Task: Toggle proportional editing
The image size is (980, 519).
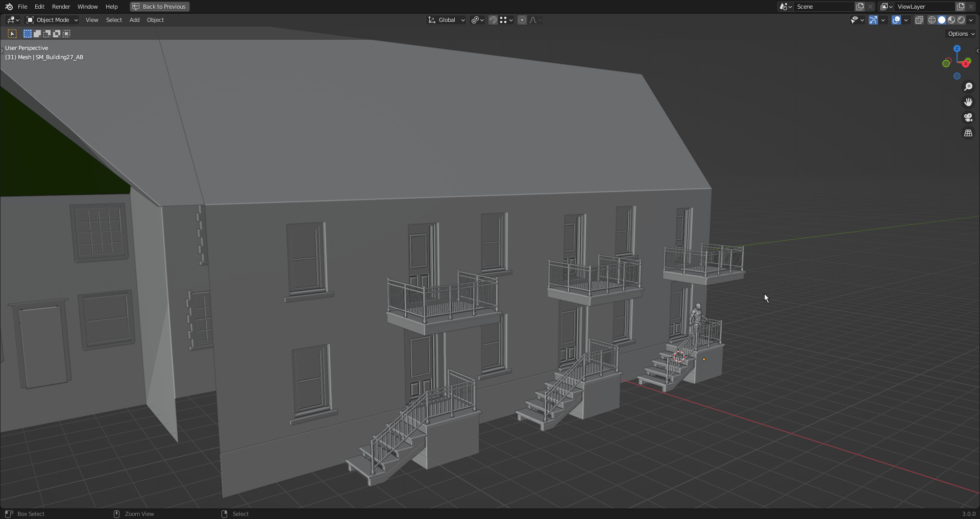Action: [522, 20]
